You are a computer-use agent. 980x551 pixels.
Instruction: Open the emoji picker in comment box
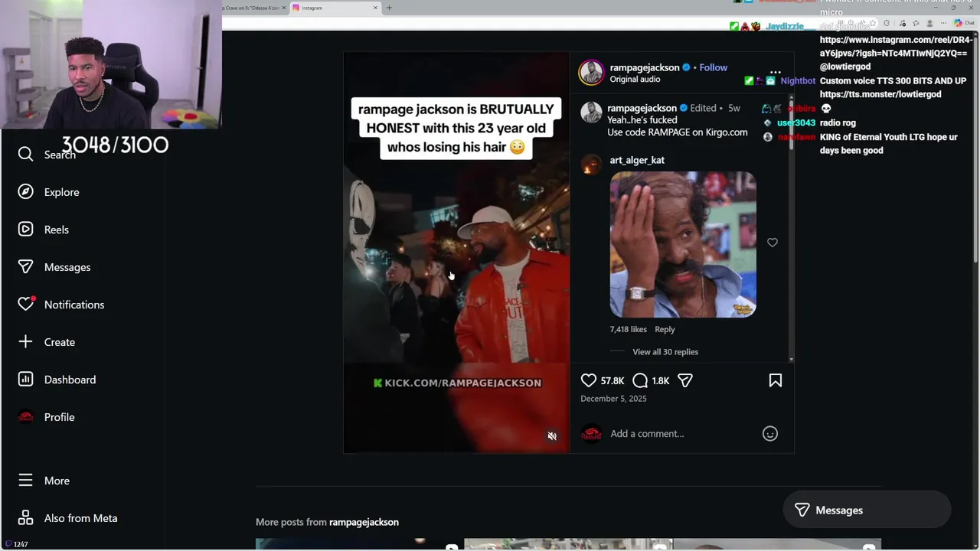[x=770, y=434]
